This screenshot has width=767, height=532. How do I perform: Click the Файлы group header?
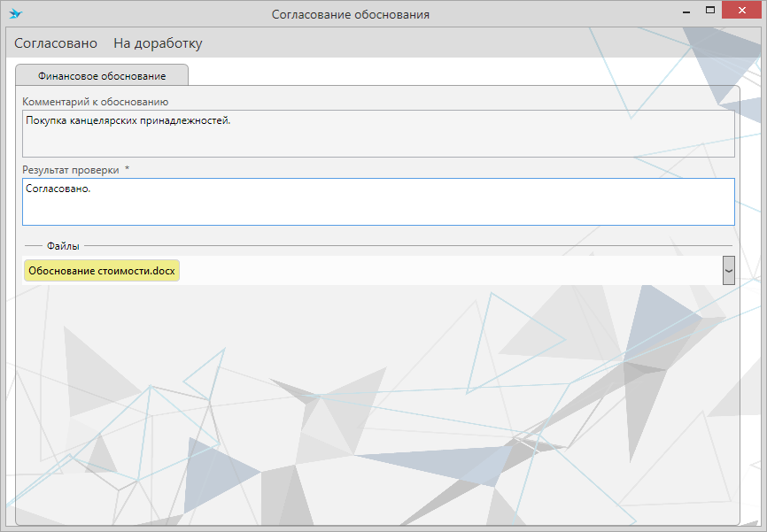click(63, 246)
